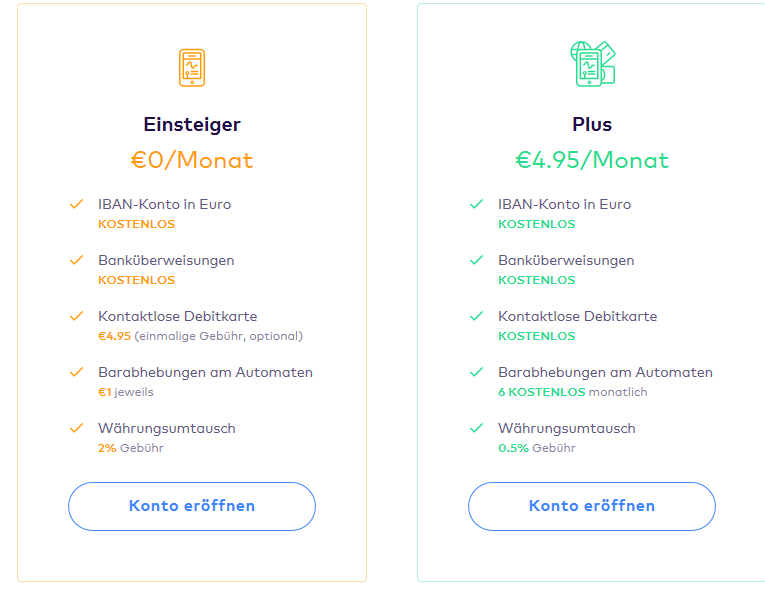Click the orange smartphone Einsteiger plan icon
The width and height of the screenshot is (765, 592).
(191, 67)
